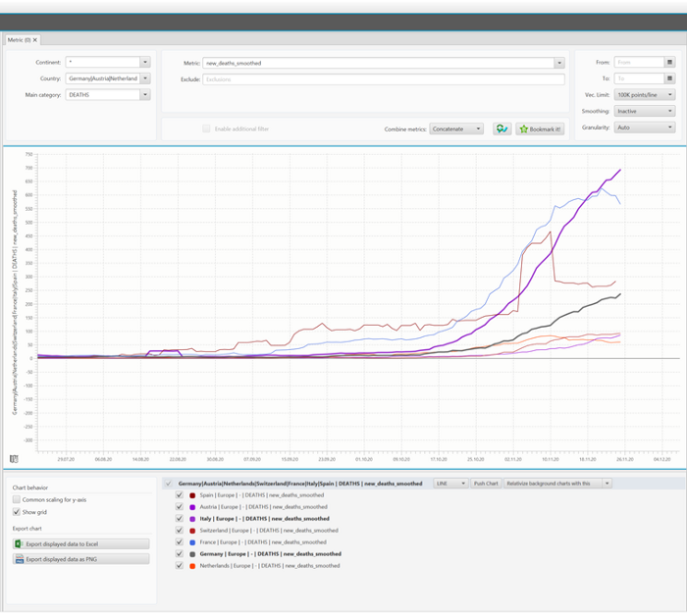Enable common scaling for y-axis

point(17,500)
